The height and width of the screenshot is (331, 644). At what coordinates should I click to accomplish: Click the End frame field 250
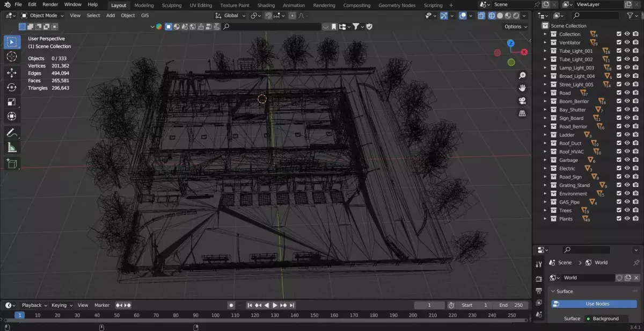coord(510,305)
